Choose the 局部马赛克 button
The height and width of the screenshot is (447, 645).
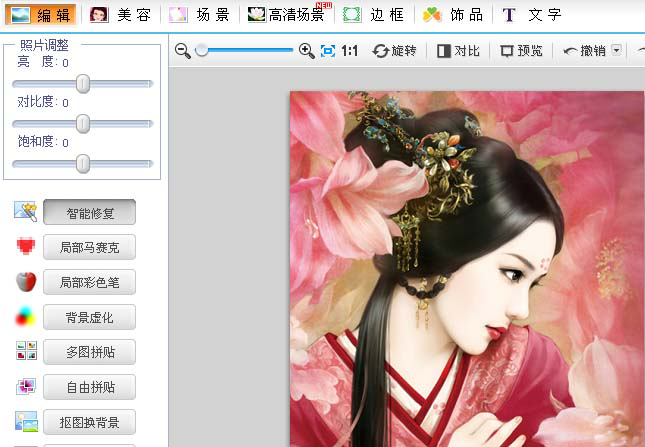[x=89, y=247]
